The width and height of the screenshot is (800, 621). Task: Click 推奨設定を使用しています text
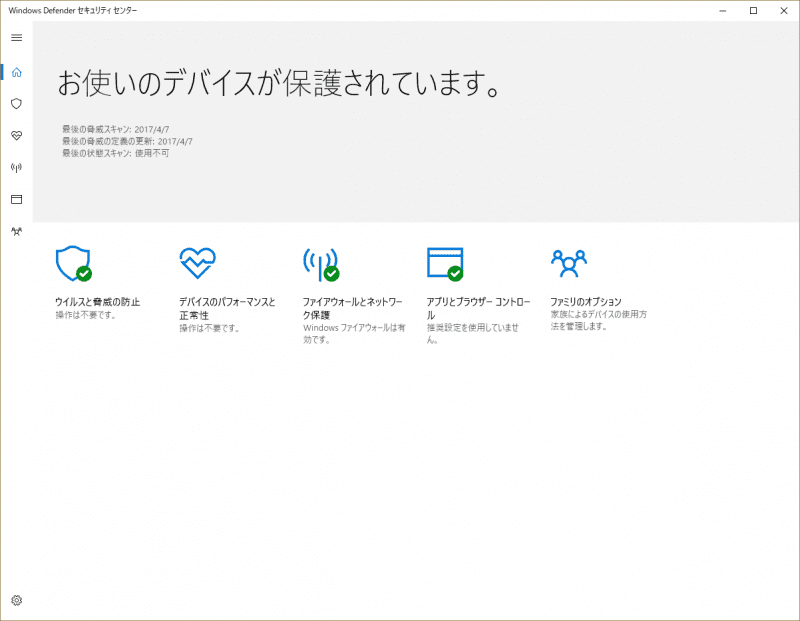[473, 334]
